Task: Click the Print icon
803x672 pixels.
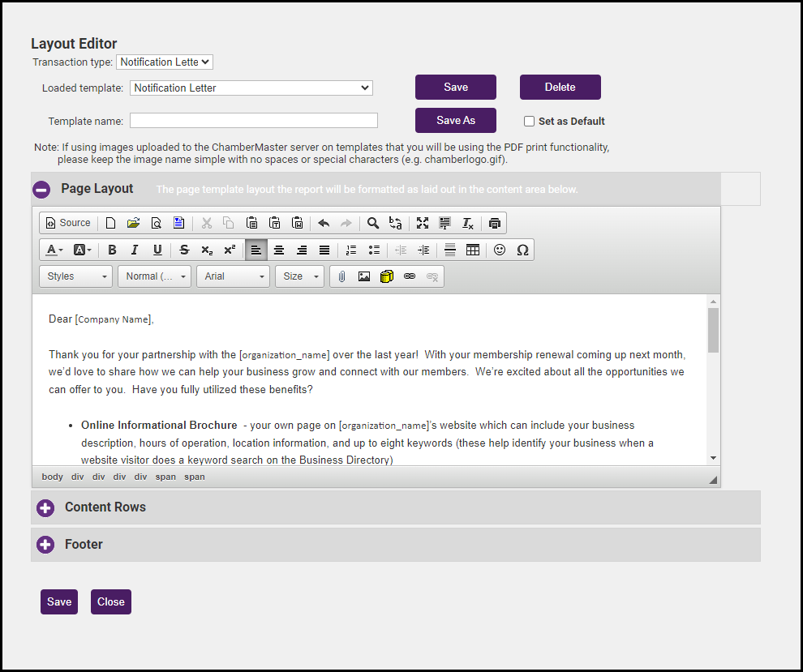Action: pyautogui.click(x=494, y=223)
